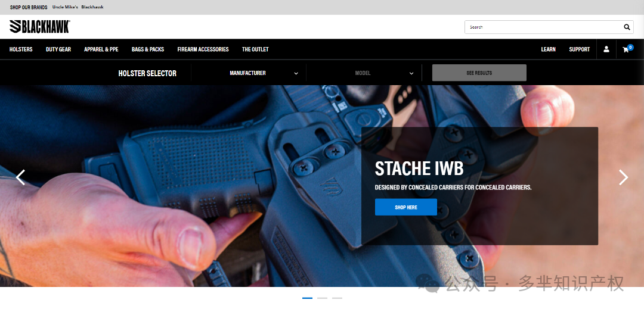Screen dimensions: 644x309
Task: Click the Holster Selector label
Action: point(147,73)
